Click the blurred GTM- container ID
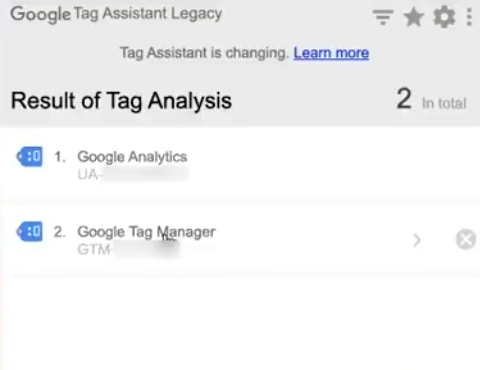The image size is (480, 370). pyautogui.click(x=128, y=249)
